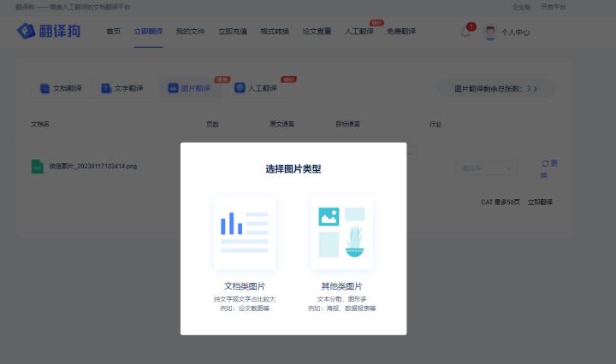This screenshot has width=616, height=364.
Task: Click the 人工翻译 tab chat icon
Action: 240,88
